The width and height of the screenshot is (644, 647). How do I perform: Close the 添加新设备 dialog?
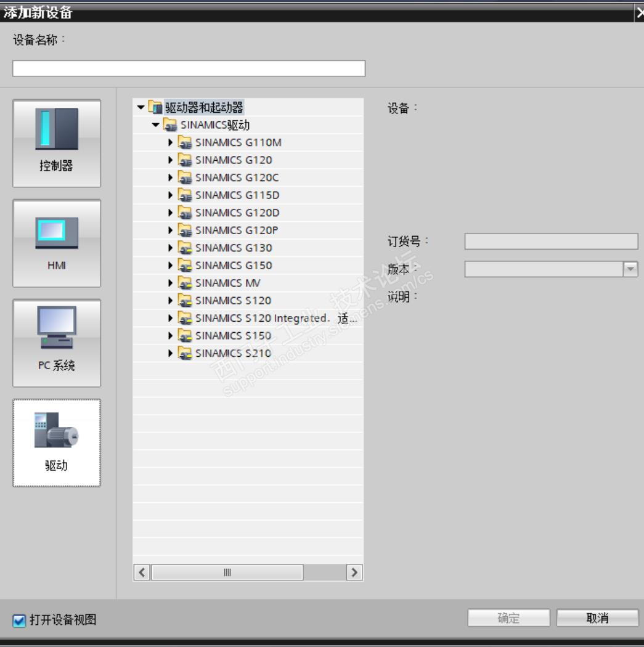(x=640, y=13)
